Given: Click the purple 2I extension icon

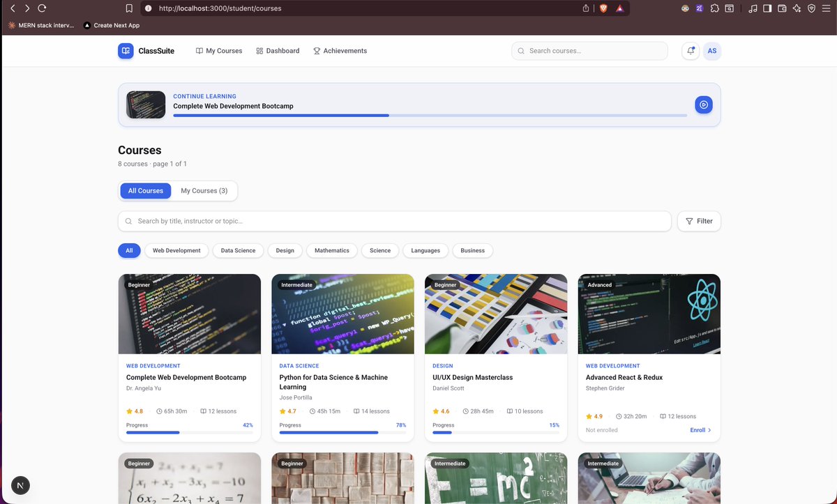Looking at the screenshot, I should tap(700, 8).
